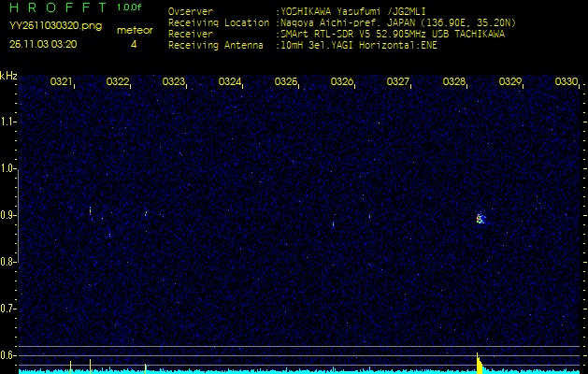
Task: Click the Receiver SMArt RTL-SDR V5 line
Action: coord(337,35)
